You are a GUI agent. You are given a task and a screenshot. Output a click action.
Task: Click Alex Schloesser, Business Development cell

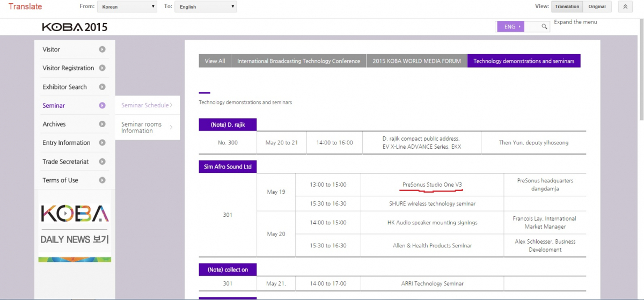tap(545, 245)
